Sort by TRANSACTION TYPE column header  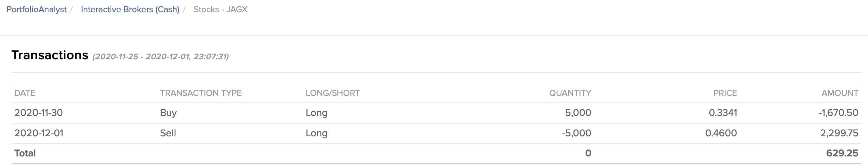click(200, 93)
